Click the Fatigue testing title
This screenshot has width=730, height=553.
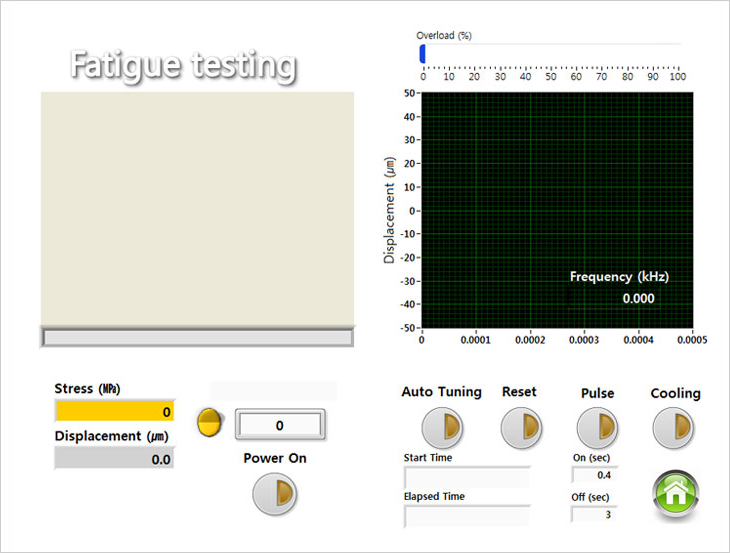point(183,66)
